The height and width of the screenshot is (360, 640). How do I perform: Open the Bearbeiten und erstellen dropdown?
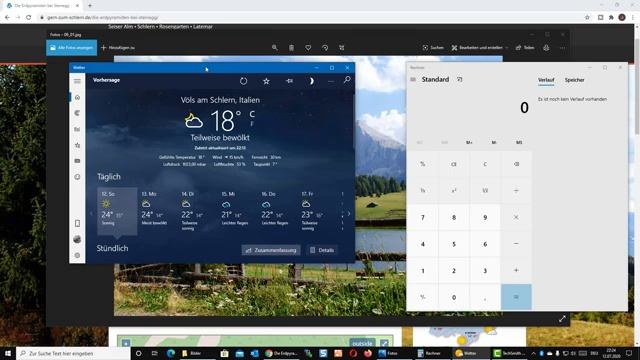(x=480, y=48)
